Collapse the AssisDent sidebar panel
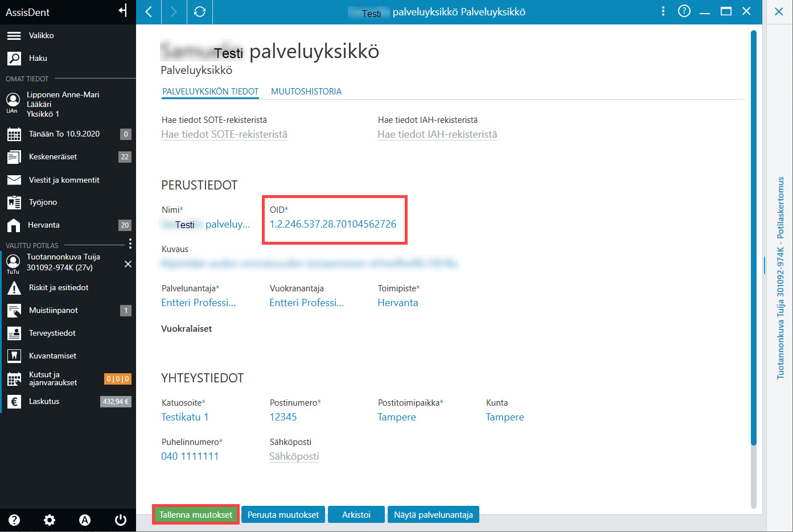Screen dimensions: 793x532 click(x=122, y=10)
